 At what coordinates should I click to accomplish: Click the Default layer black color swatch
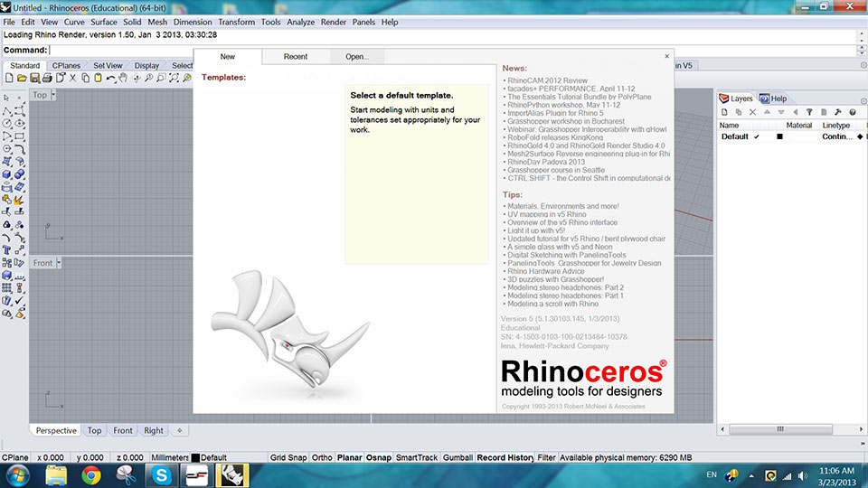coord(779,136)
